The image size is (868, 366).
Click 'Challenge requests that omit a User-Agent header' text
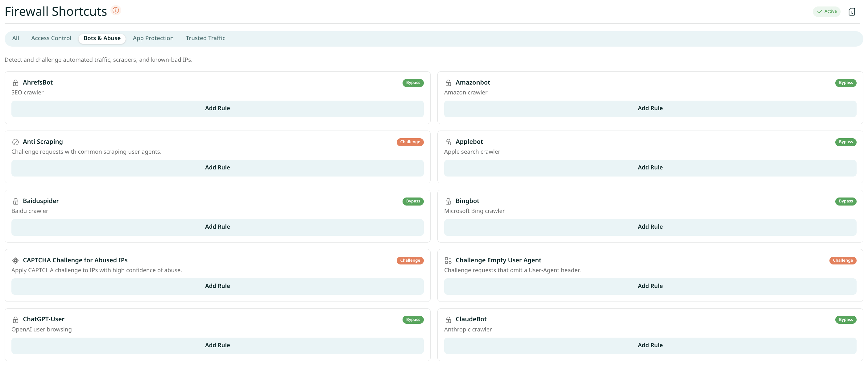513,270
